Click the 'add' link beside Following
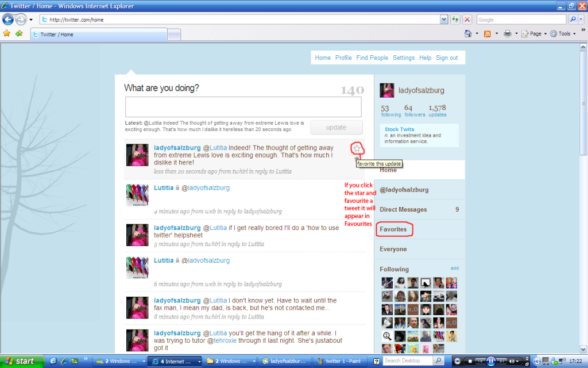588x368 pixels. tap(455, 268)
